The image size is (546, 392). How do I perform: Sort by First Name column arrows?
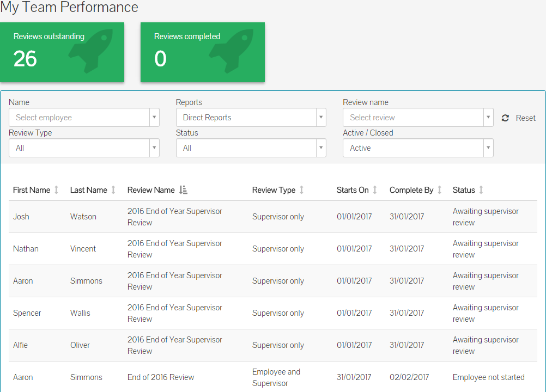pyautogui.click(x=57, y=190)
